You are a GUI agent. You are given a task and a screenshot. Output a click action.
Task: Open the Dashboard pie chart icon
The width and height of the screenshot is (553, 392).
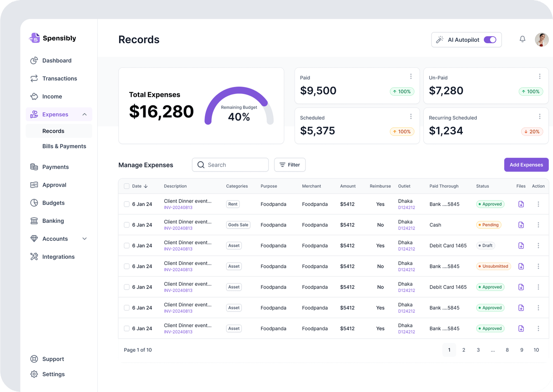[34, 60]
